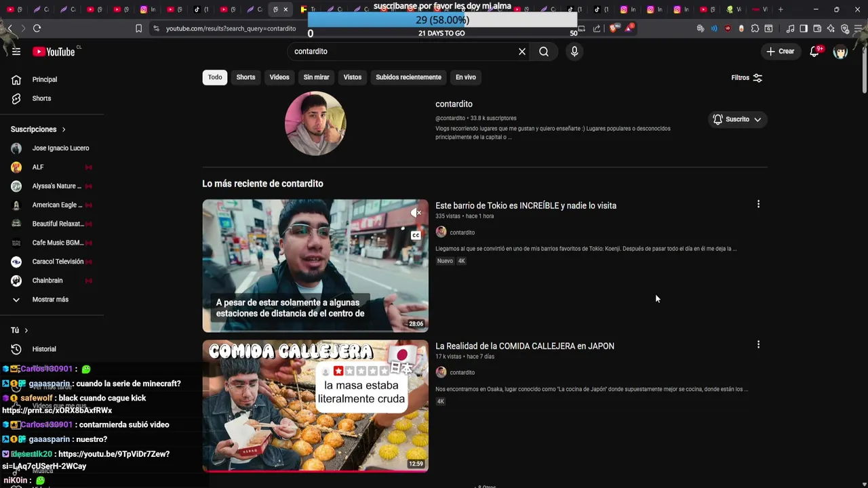The width and height of the screenshot is (868, 488).
Task: Click the magnifier search button
Action: (544, 52)
